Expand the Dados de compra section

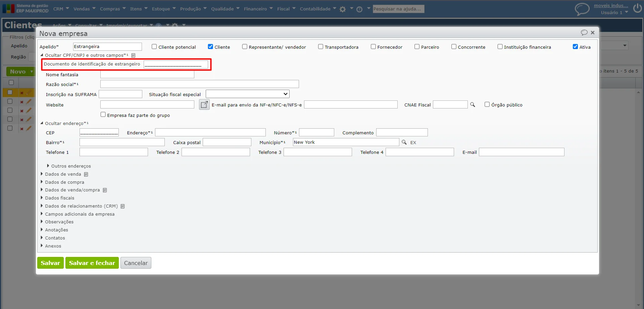pos(42,182)
